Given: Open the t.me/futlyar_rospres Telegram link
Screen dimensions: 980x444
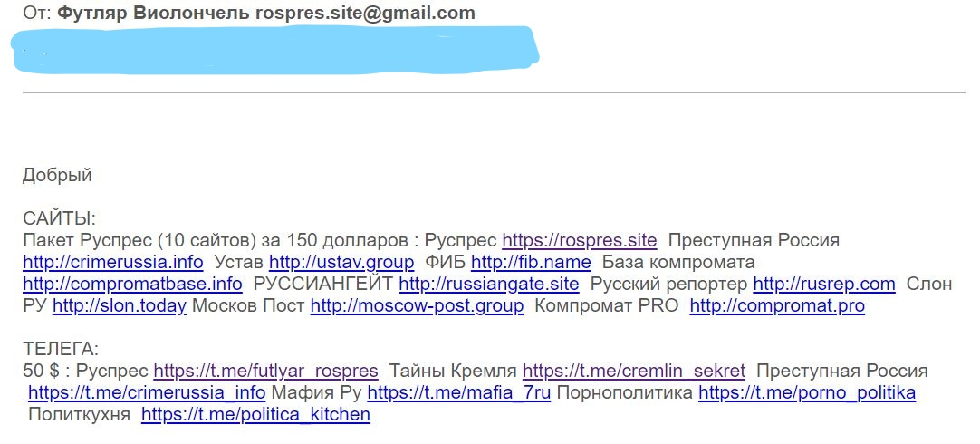Looking at the screenshot, I should pyautogui.click(x=265, y=371).
